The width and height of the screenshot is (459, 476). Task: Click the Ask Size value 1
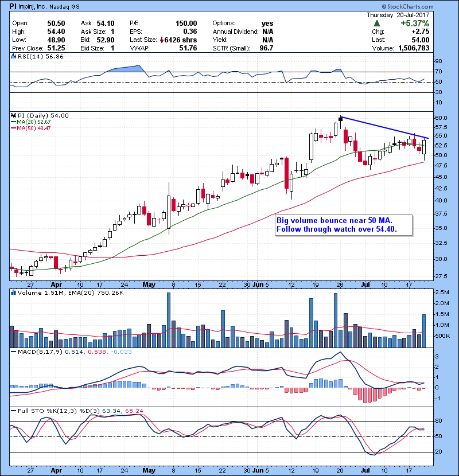coord(112,32)
